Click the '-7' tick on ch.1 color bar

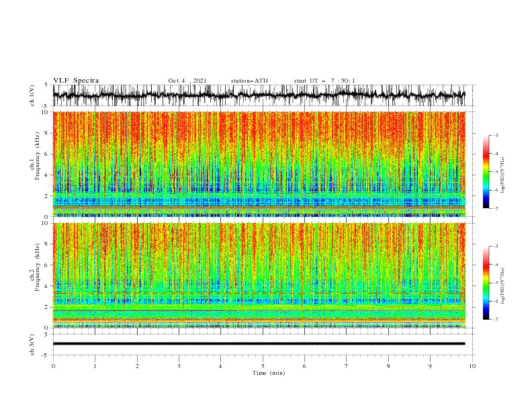[x=495, y=208]
